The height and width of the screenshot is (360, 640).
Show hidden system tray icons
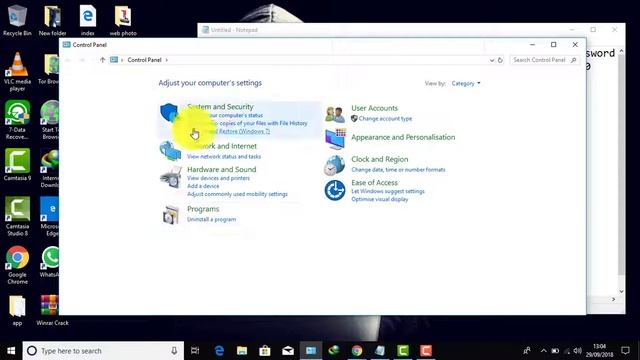click(543, 351)
